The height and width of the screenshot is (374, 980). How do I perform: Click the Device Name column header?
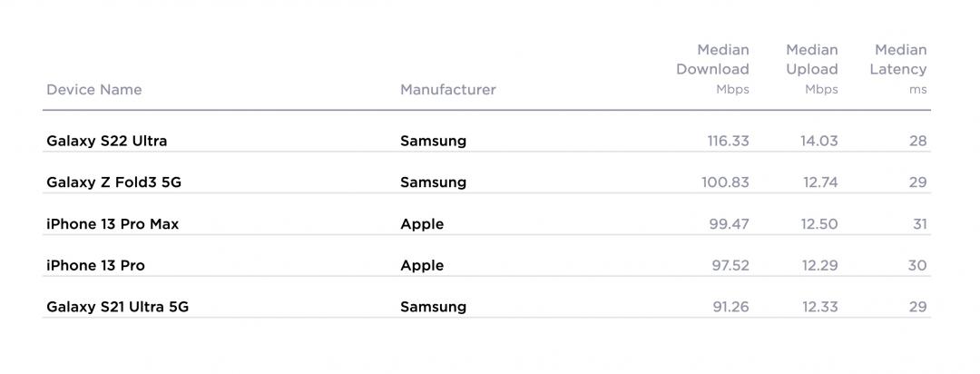tap(94, 90)
